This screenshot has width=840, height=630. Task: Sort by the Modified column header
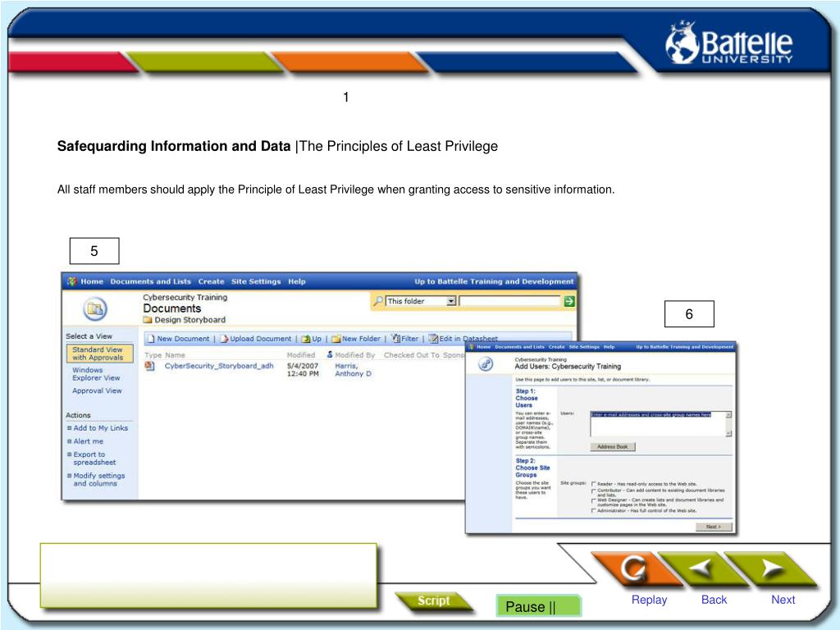point(301,354)
